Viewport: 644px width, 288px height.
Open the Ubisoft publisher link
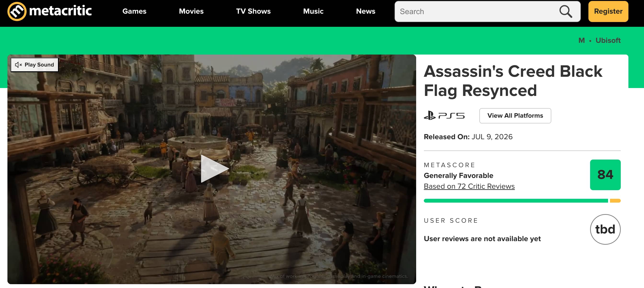click(x=608, y=40)
